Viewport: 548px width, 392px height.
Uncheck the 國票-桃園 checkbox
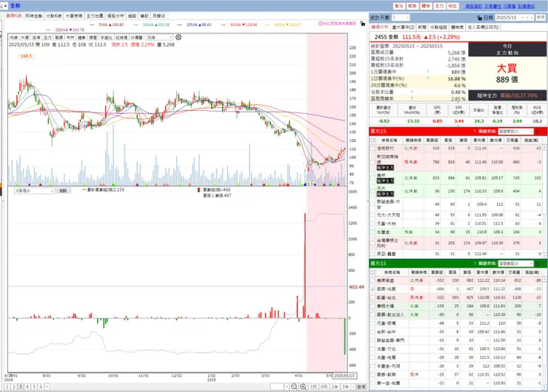[372, 289]
